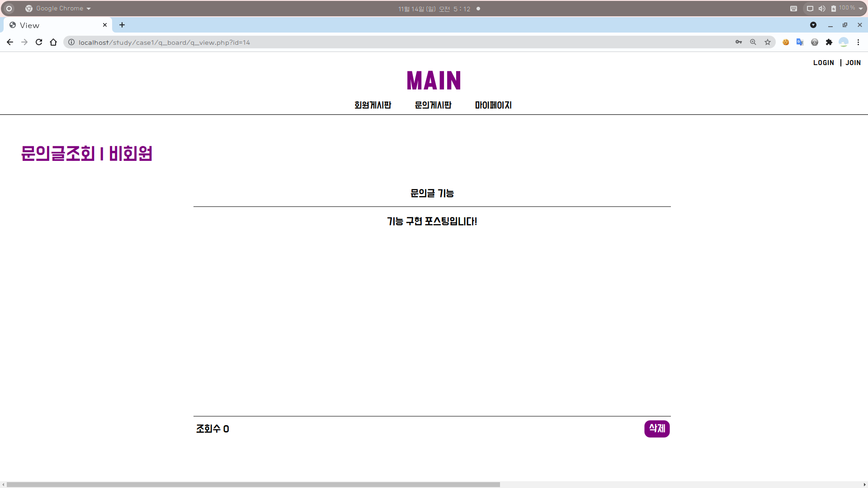This screenshot has height=488, width=868.
Task: Open the Chrome extensions puzzle icon
Action: click(x=829, y=42)
